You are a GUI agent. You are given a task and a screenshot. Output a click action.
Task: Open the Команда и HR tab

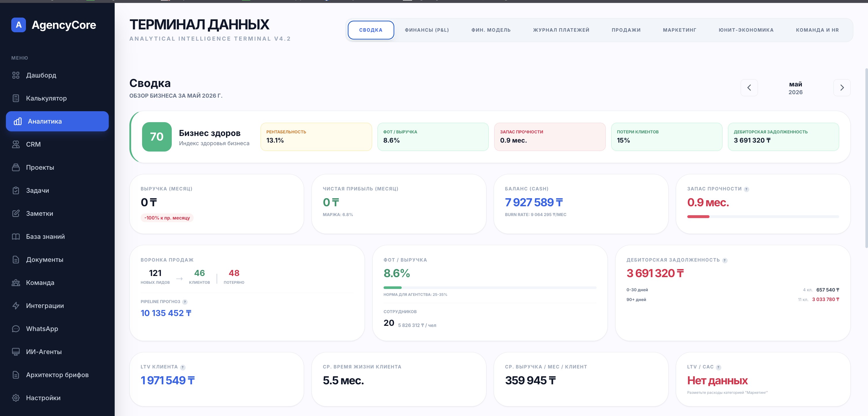[x=817, y=30]
